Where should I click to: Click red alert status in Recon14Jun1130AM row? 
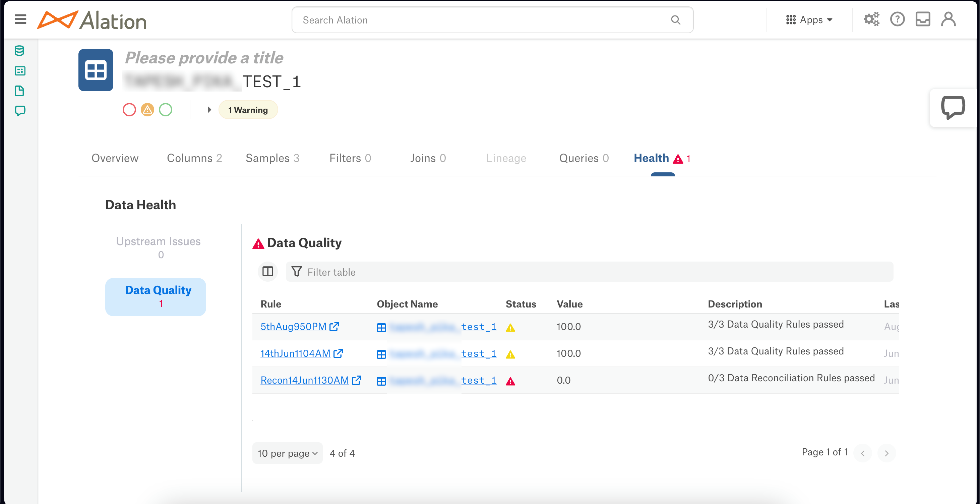click(x=510, y=381)
